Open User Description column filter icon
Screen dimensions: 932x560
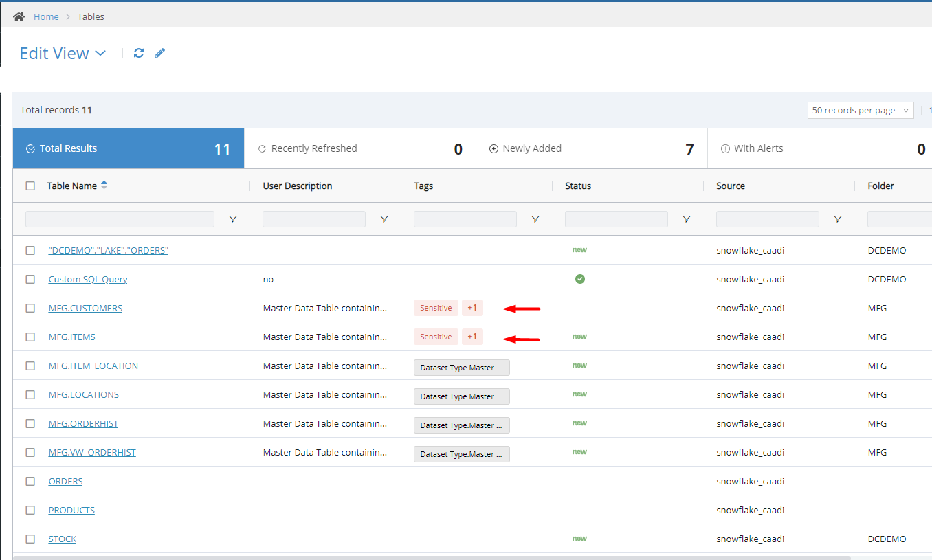(x=384, y=219)
